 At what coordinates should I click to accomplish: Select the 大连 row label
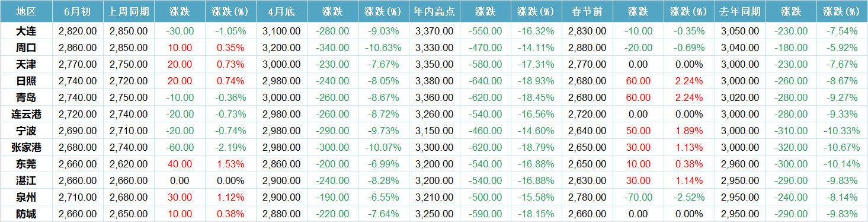click(x=26, y=31)
